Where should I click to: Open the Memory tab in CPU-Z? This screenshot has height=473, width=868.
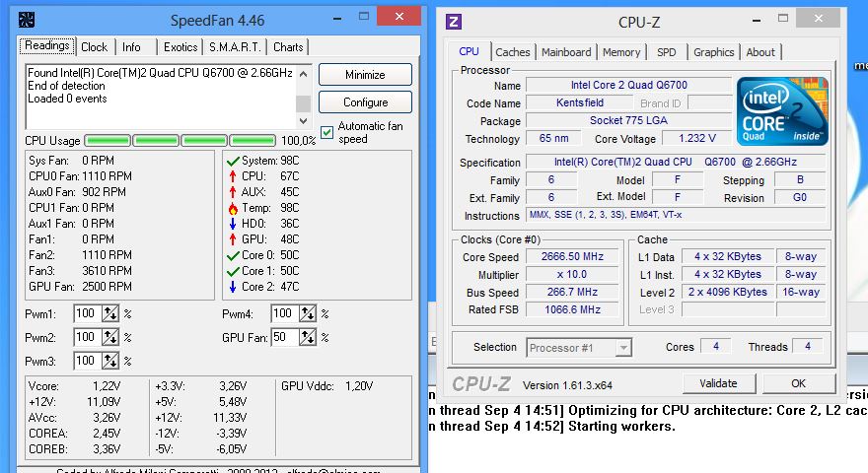621,52
